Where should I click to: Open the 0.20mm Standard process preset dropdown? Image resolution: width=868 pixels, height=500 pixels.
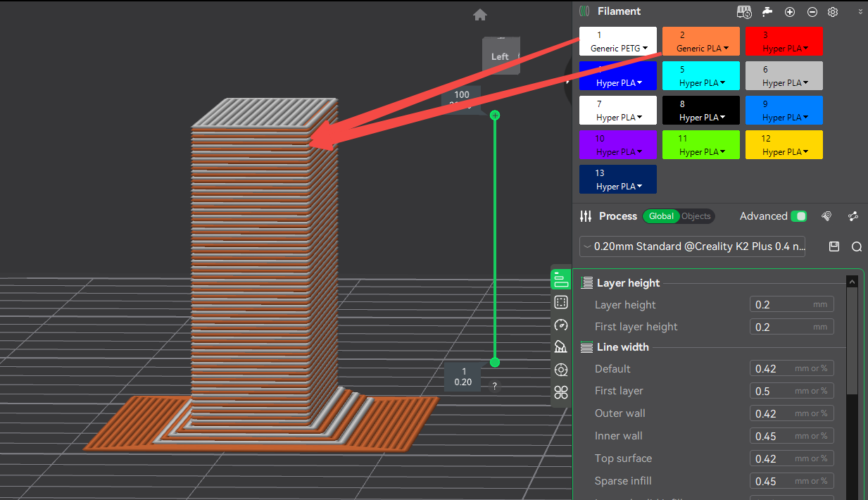point(692,246)
